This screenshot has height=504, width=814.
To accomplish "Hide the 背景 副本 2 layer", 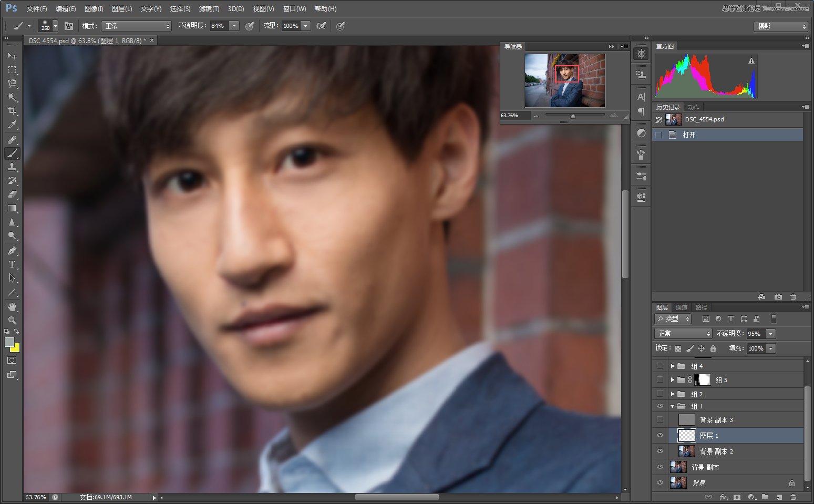I will (660, 451).
